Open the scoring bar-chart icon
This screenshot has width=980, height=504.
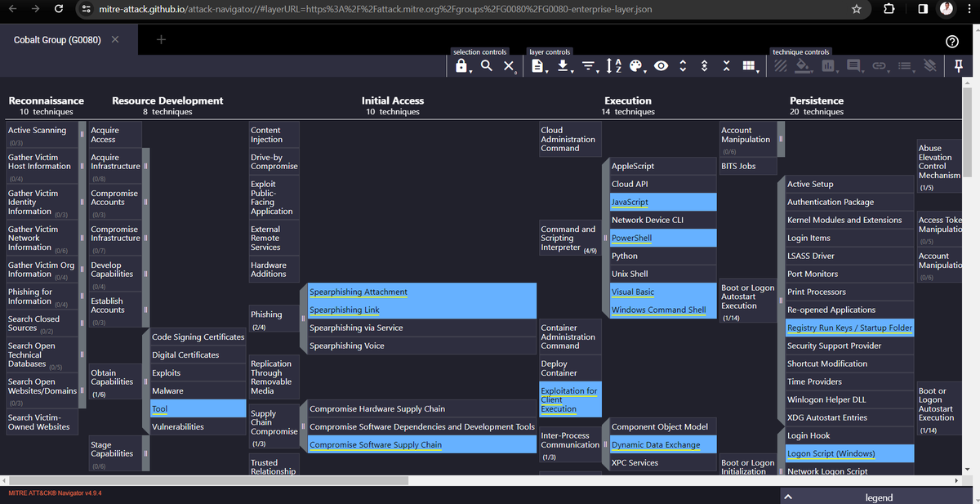point(829,66)
